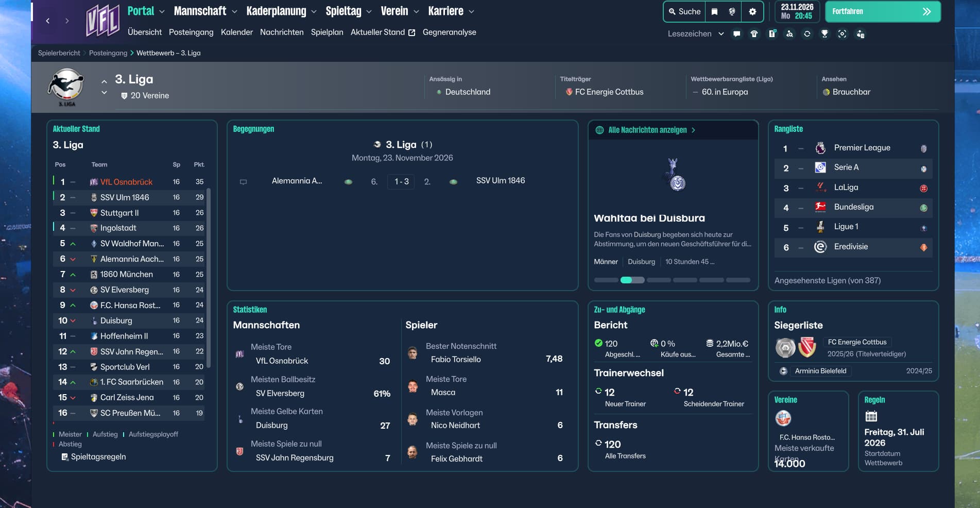Click the match TV icon beside Alemannia
The image size is (980, 508).
tap(244, 182)
